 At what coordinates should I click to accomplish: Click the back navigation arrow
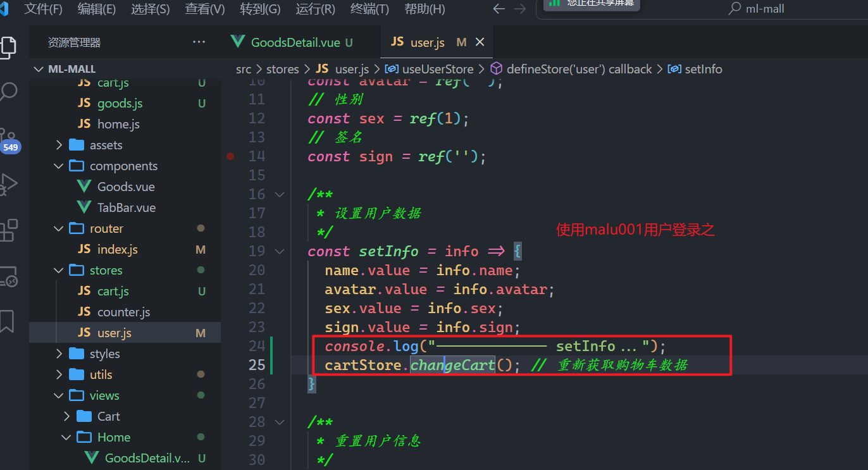tap(499, 9)
